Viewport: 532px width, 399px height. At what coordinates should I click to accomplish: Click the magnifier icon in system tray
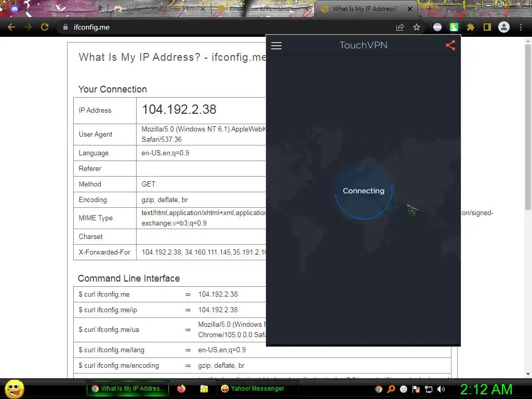point(391,389)
